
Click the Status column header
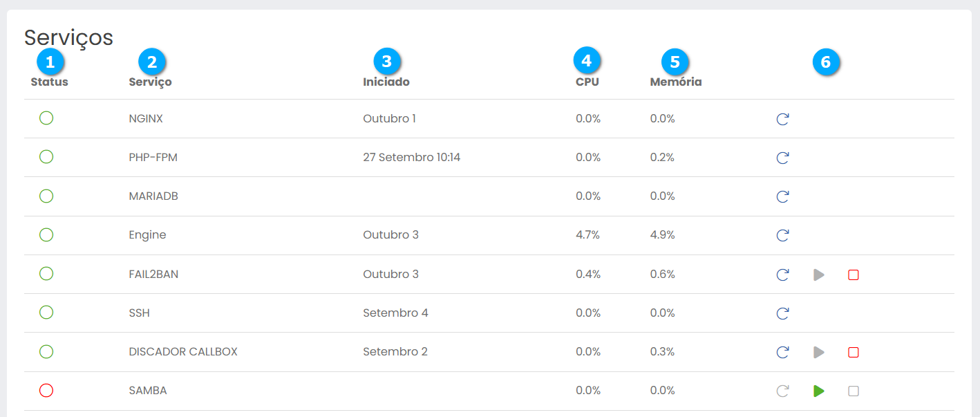50,82
